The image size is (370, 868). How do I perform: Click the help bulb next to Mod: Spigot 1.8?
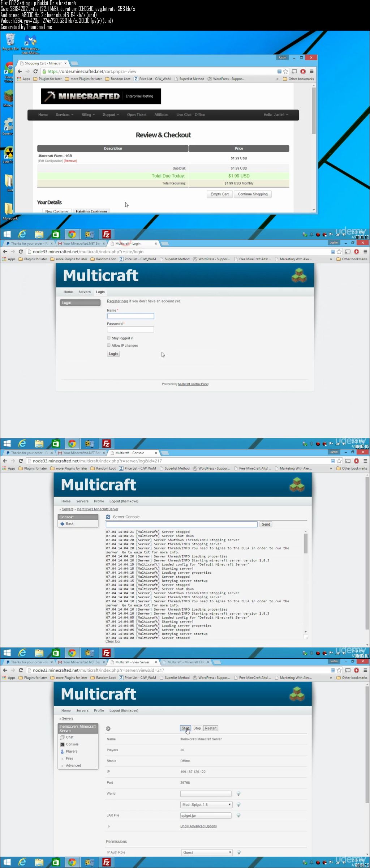238,804
